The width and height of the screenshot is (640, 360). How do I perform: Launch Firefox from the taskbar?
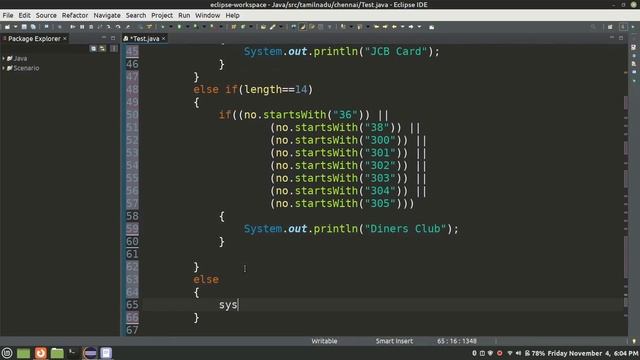pyautogui.click(x=40, y=353)
